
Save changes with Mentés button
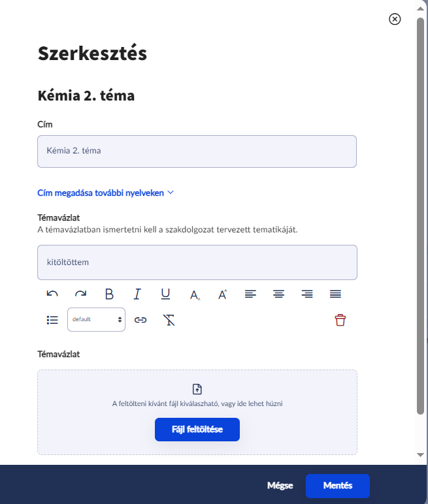pos(338,486)
